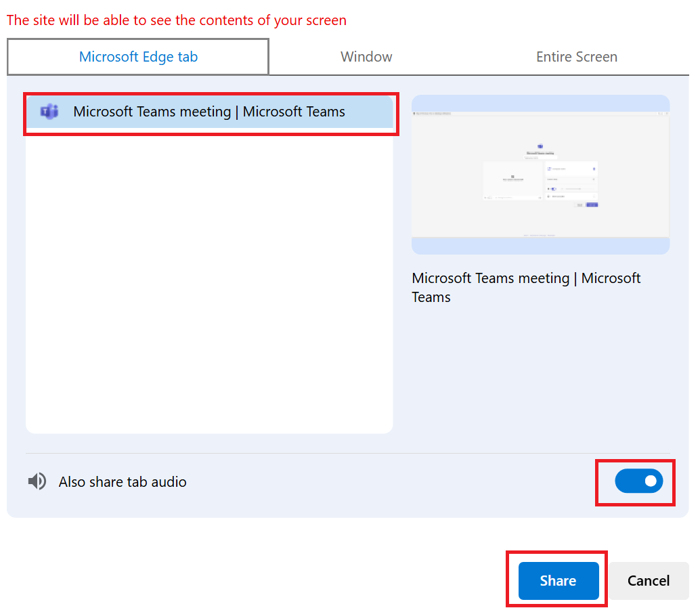Click the Teams icon in the tab list
This screenshot has width=700, height=608.
(x=49, y=112)
